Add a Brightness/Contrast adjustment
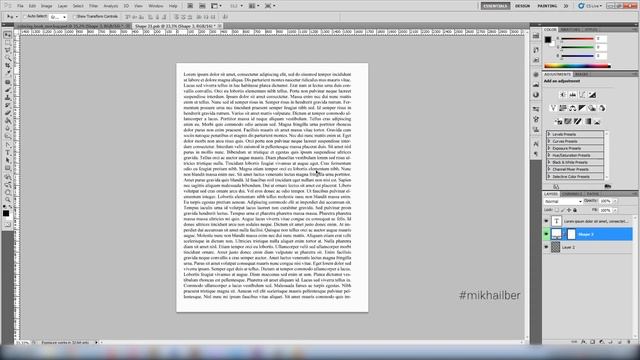The width and height of the screenshot is (640, 360). point(563,95)
